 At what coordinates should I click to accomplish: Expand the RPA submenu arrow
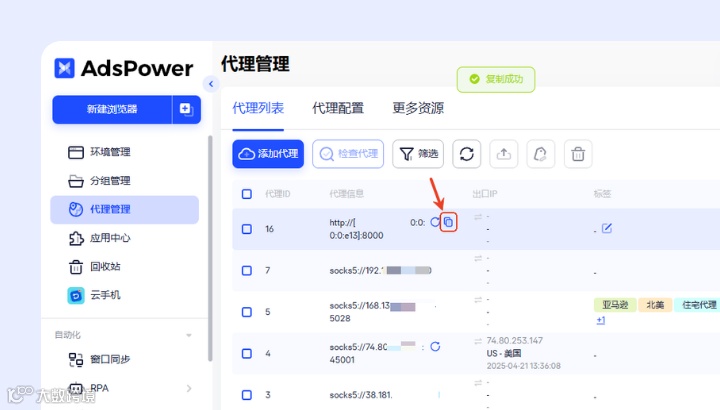[x=189, y=388]
